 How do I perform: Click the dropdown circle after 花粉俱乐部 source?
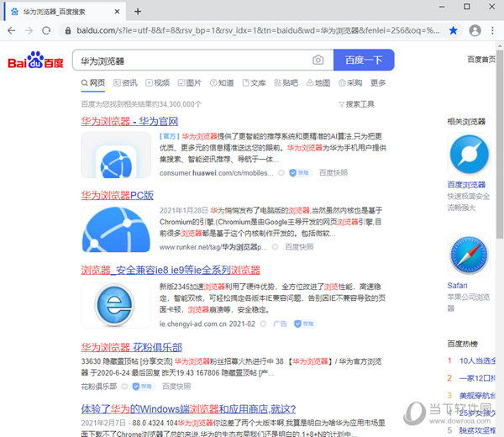click(124, 387)
